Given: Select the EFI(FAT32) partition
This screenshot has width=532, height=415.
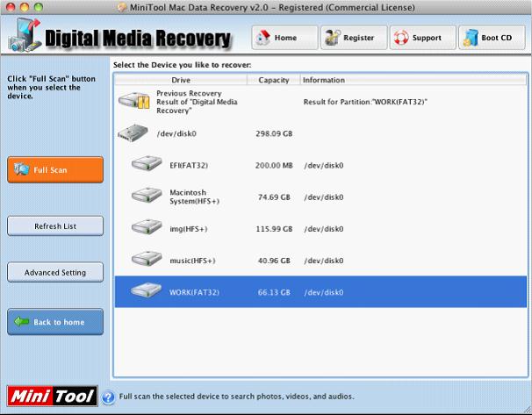Looking at the screenshot, I should (x=189, y=166).
